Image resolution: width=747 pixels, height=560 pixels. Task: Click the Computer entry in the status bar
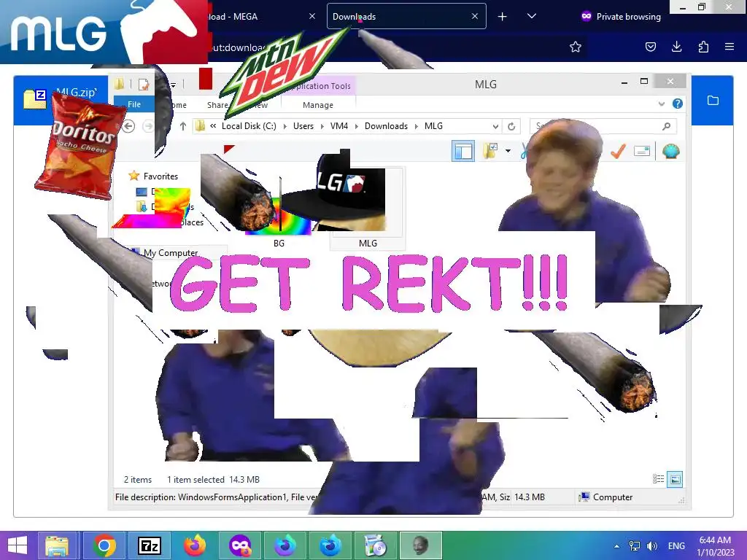tap(605, 497)
